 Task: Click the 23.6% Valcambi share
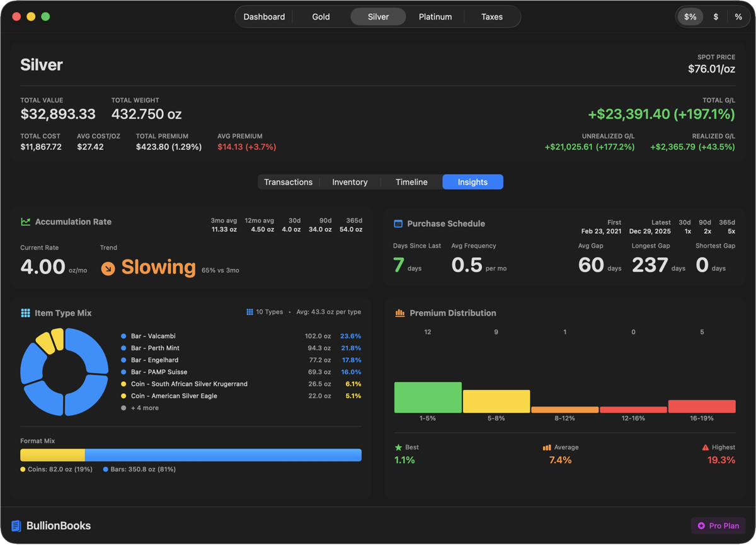click(350, 336)
